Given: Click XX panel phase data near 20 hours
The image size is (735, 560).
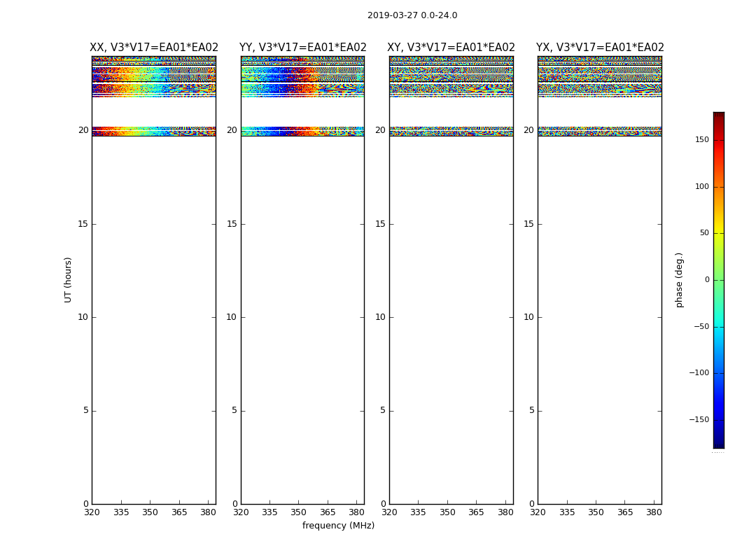Looking at the screenshot, I should (x=154, y=131).
